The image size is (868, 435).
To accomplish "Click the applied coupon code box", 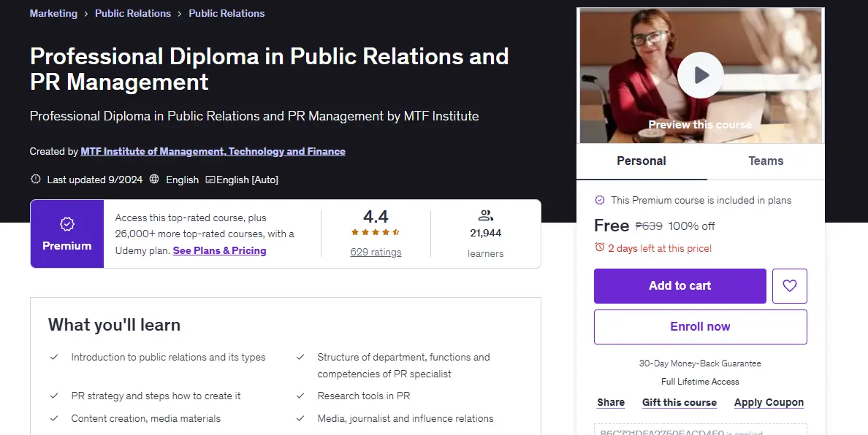I will tap(700, 429).
